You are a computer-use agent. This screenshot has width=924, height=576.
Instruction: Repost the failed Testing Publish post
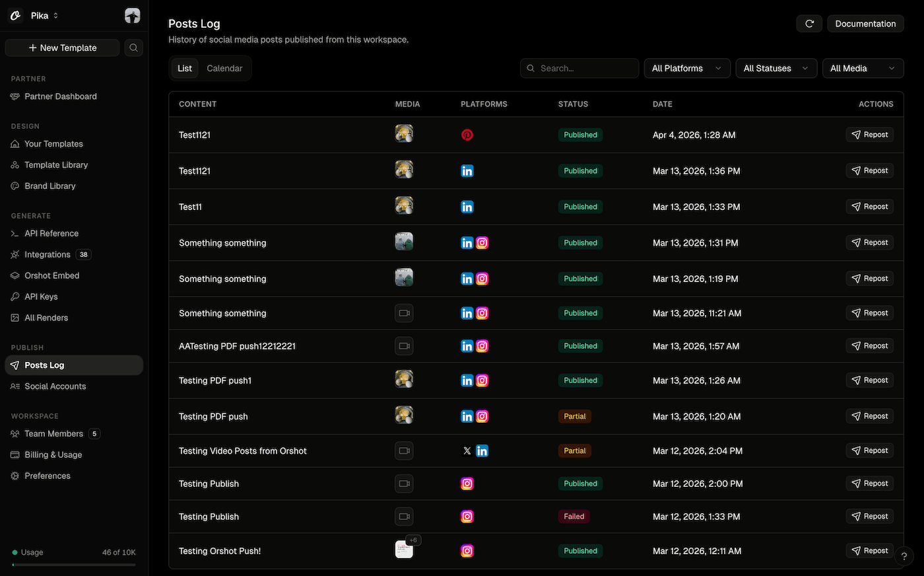click(x=869, y=517)
